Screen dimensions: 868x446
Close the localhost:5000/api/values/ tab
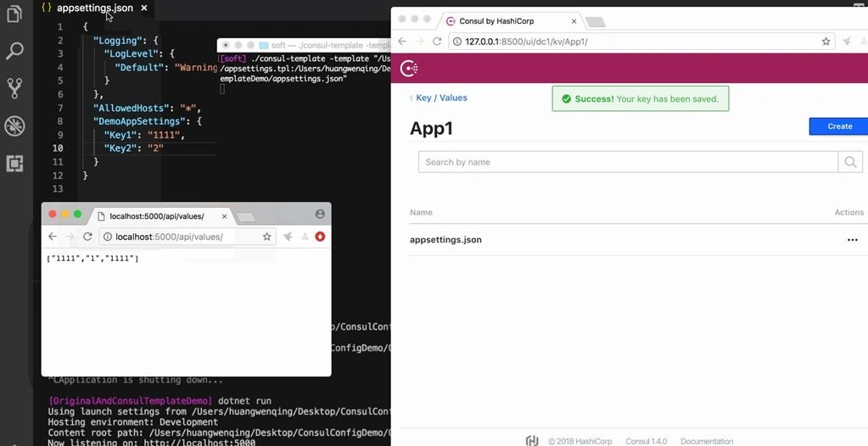224,216
